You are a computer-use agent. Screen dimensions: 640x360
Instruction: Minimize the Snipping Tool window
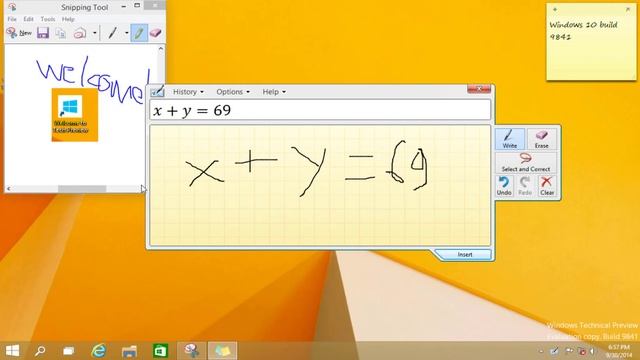coord(123,6)
